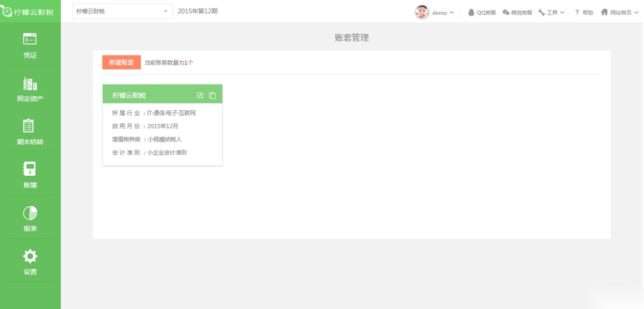Contact 微信客服 support
Image resolution: width=644 pixels, height=309 pixels.
click(517, 13)
